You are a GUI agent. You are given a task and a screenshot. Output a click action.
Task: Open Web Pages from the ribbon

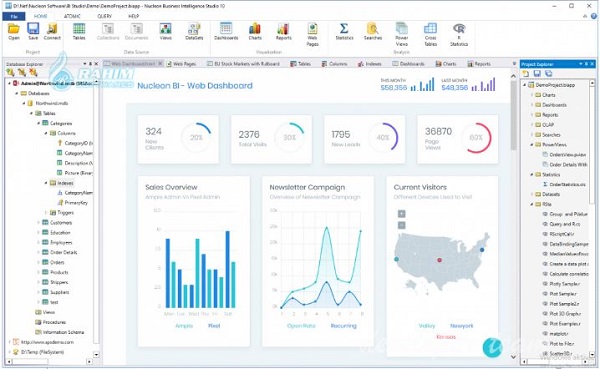312,34
